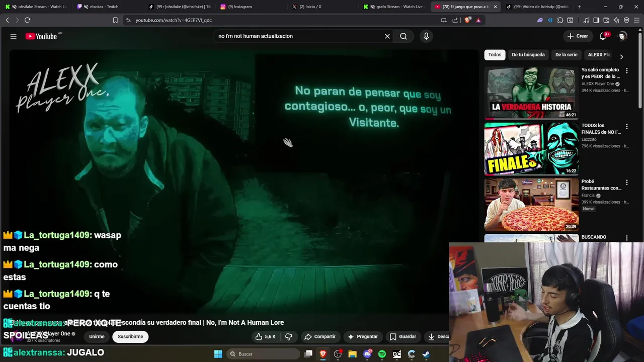Bookmark this page with the bookmark icon
This screenshot has height=362, width=644.
(115, 20)
